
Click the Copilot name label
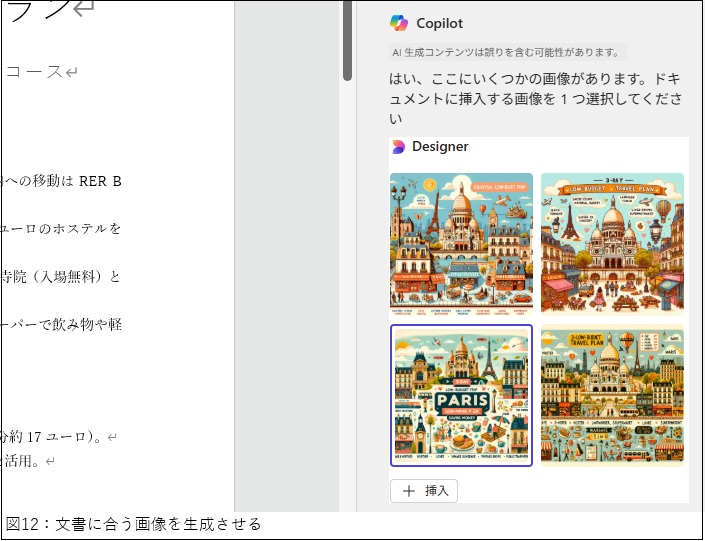pos(439,23)
